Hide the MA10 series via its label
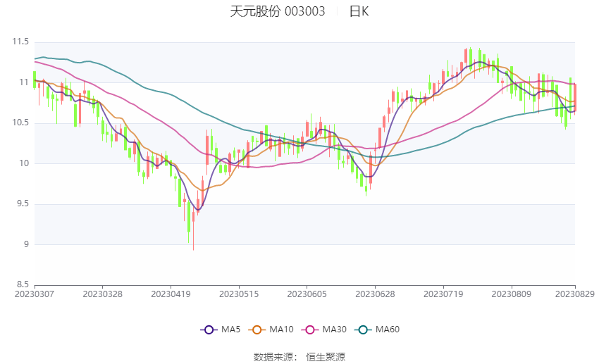This screenshot has width=599, height=364. pyautogui.click(x=282, y=330)
